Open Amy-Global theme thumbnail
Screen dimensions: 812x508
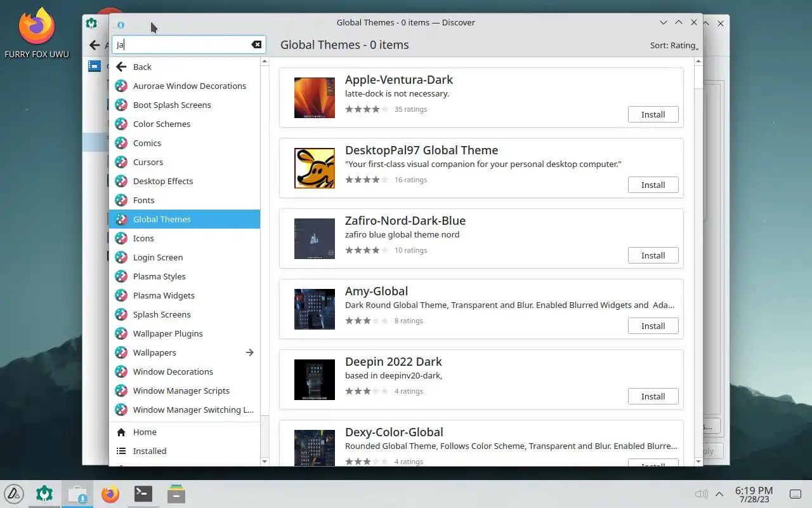315,309
